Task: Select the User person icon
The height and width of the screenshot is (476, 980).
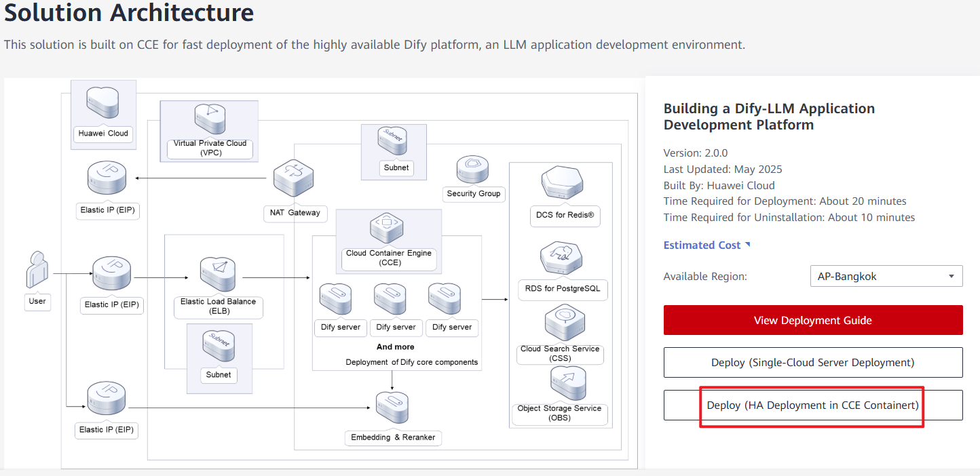Action: pyautogui.click(x=37, y=271)
